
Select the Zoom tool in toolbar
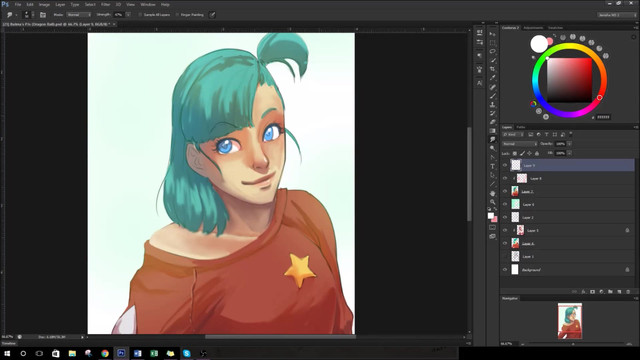point(493,202)
